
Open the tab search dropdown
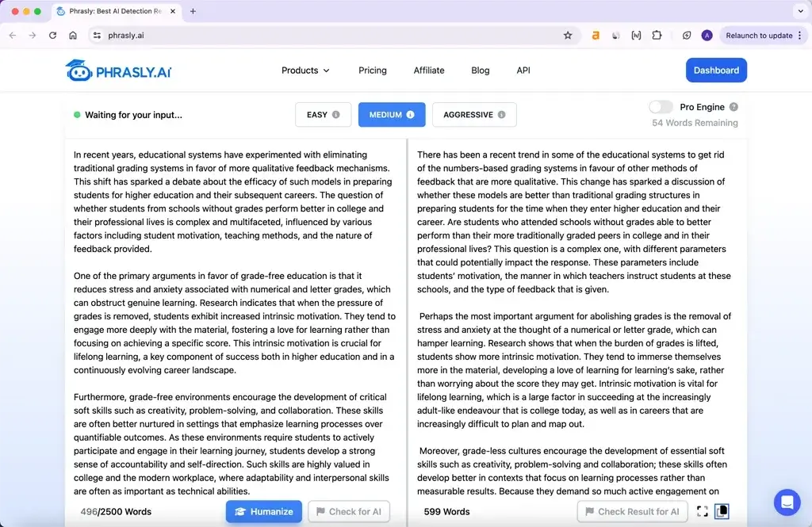tap(801, 11)
